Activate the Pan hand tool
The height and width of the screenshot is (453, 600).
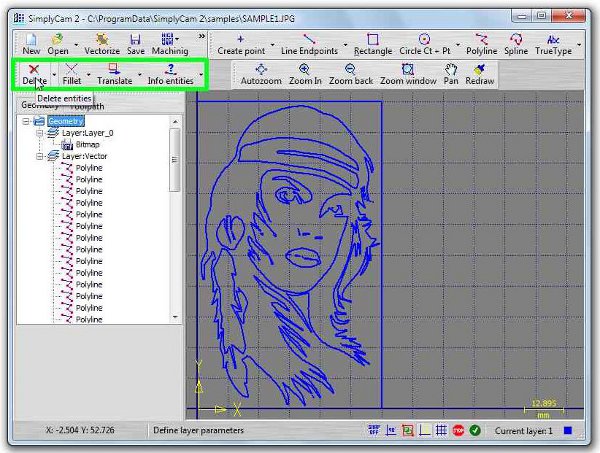coord(451,75)
